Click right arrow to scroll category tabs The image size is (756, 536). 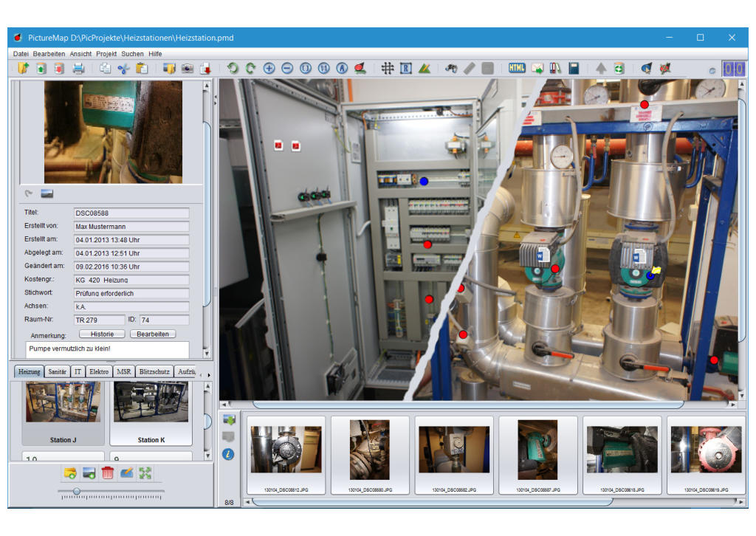click(x=209, y=374)
